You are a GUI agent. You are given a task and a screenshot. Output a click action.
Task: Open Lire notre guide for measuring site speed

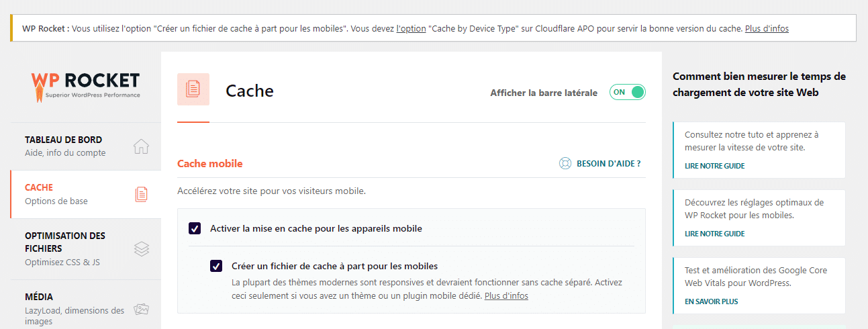(714, 166)
